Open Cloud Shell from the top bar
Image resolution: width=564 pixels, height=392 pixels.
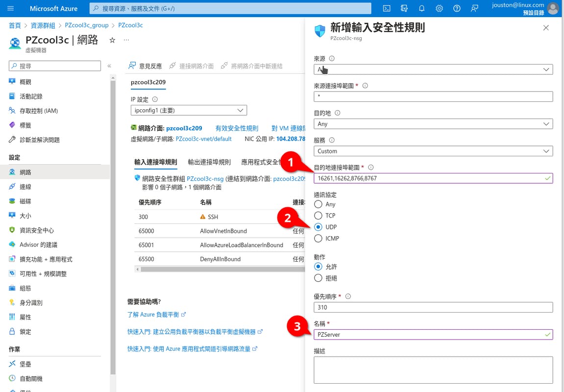[x=387, y=8]
